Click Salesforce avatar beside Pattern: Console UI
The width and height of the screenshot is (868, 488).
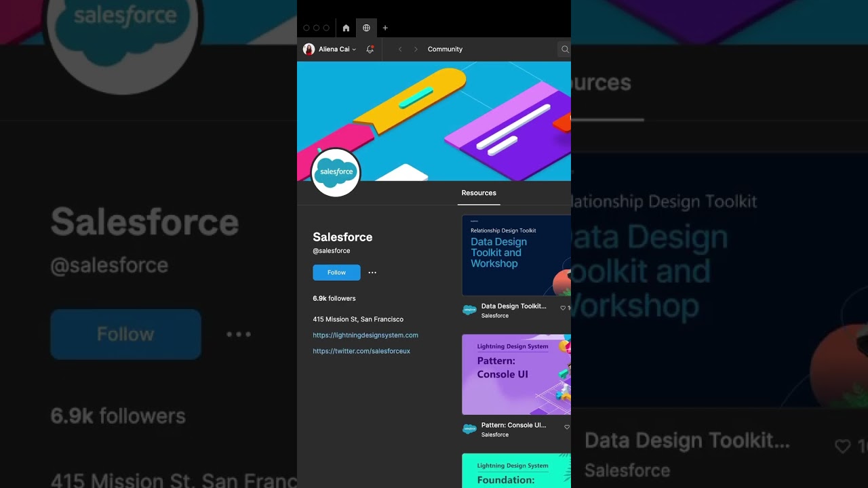(469, 429)
